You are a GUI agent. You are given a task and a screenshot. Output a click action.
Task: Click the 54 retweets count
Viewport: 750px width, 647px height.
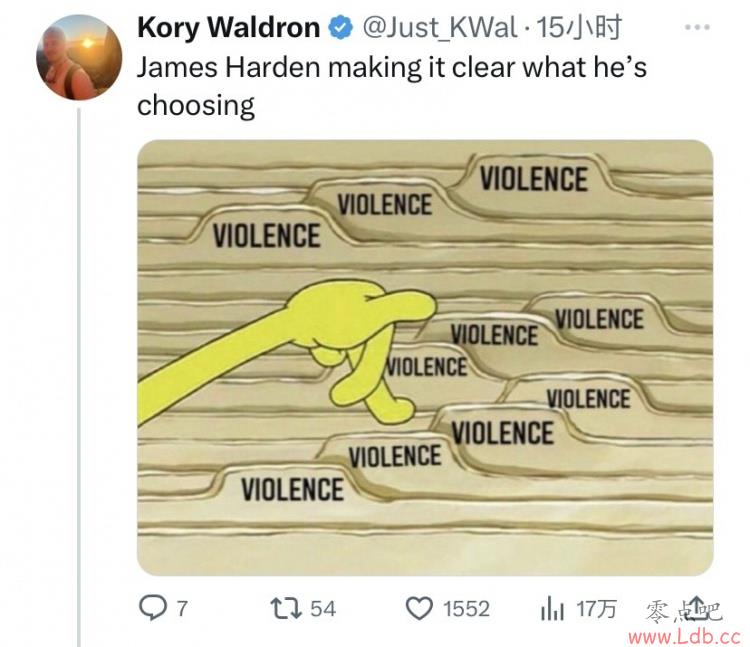point(323,609)
